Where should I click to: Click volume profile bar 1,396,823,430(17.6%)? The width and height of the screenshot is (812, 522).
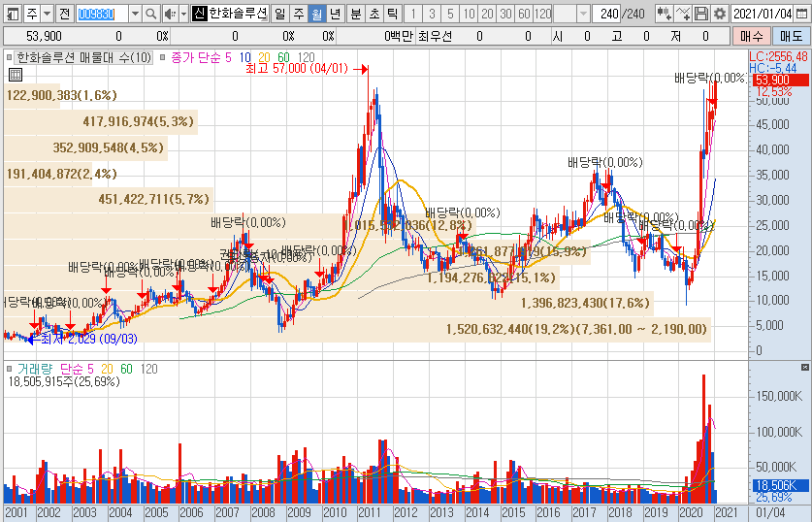tap(329, 303)
